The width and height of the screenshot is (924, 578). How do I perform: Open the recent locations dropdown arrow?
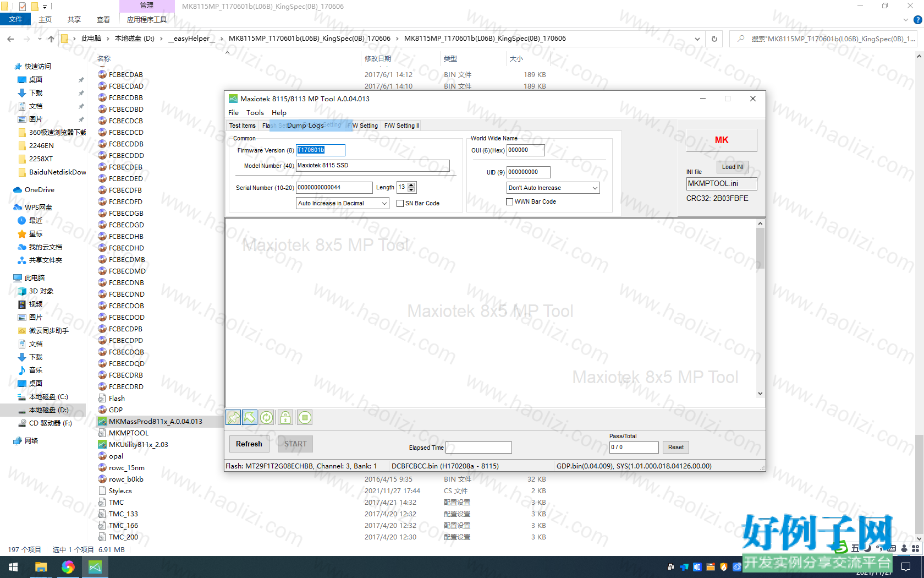40,39
